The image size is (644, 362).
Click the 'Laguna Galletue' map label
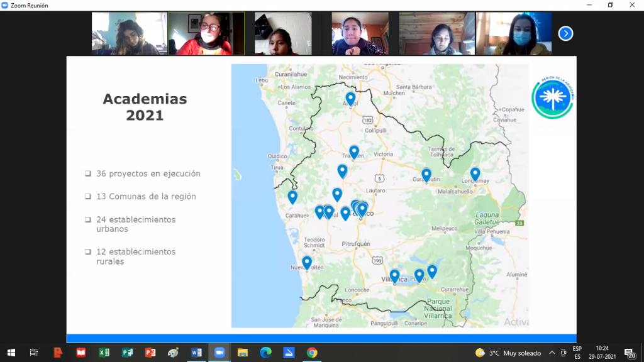click(487, 218)
